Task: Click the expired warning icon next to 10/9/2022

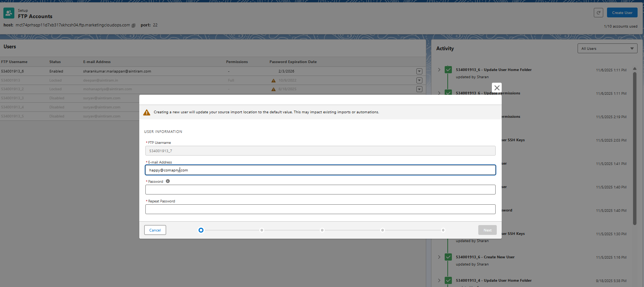Action: [273, 80]
